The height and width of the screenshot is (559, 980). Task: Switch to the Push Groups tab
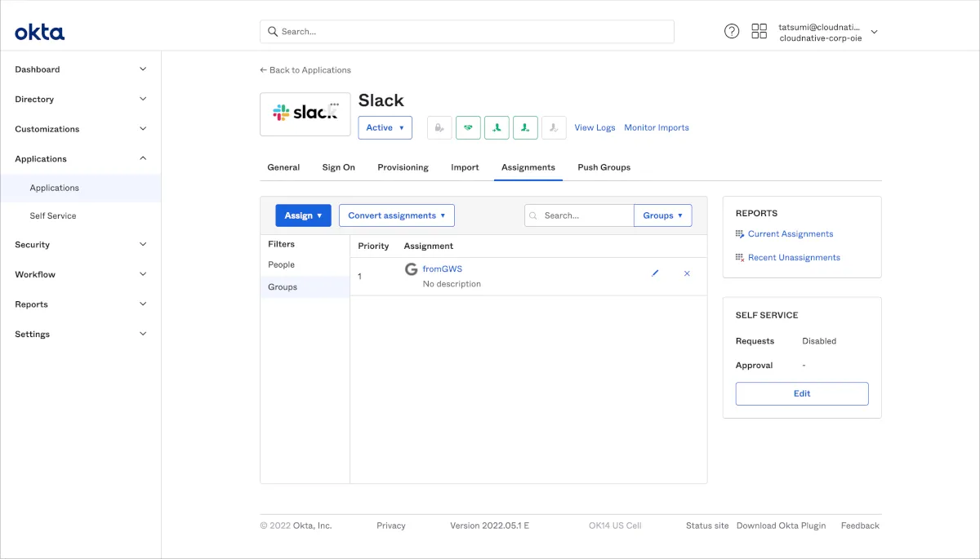(604, 167)
